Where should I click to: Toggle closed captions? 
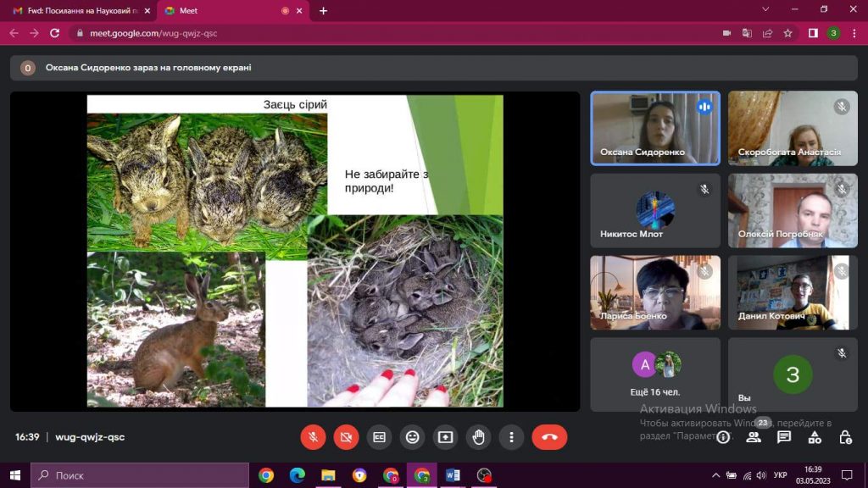(x=379, y=437)
